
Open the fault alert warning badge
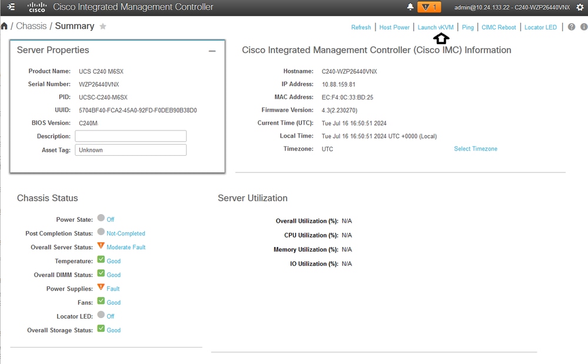tap(429, 6)
